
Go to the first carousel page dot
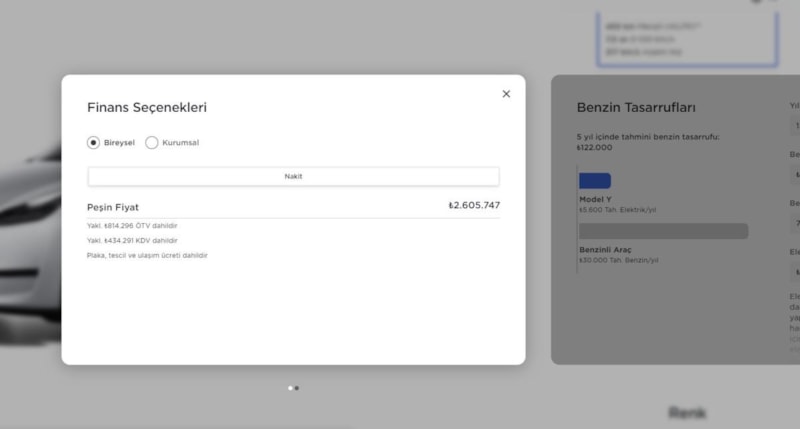pos(290,388)
